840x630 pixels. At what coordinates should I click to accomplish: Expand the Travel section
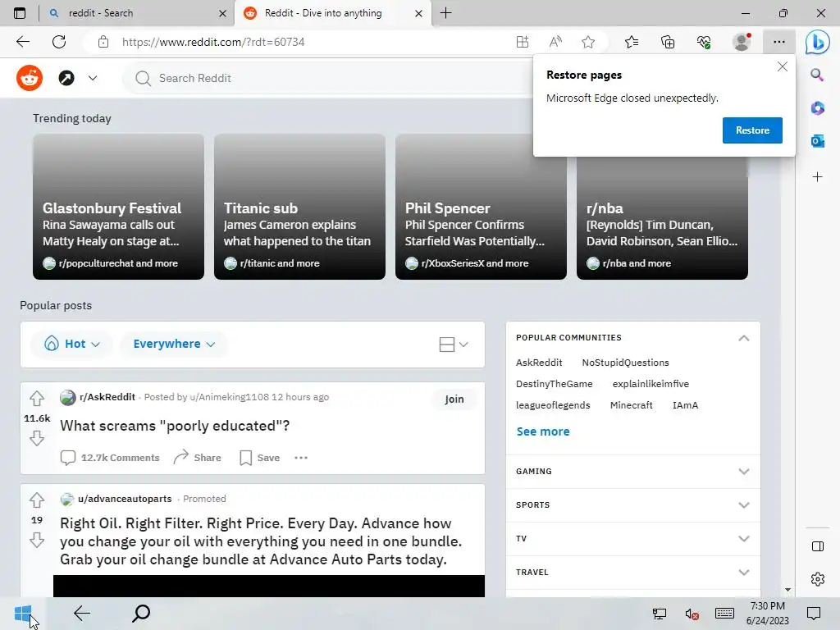coord(632,572)
